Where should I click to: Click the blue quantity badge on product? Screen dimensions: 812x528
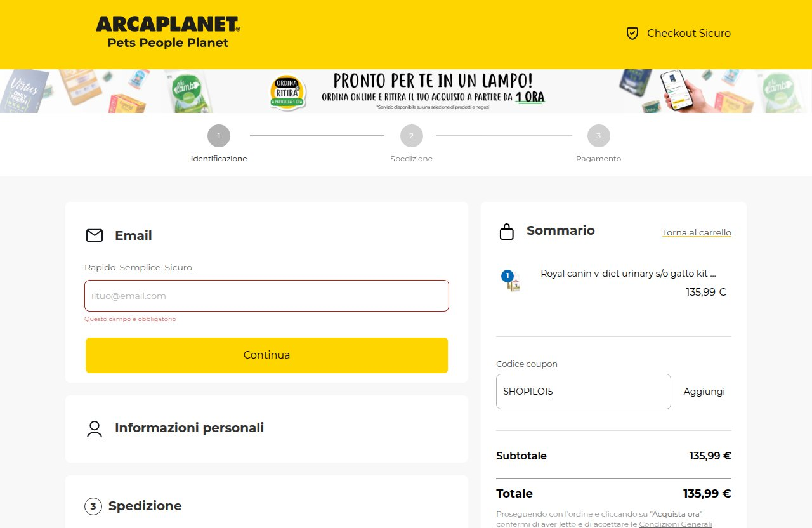pyautogui.click(x=507, y=276)
